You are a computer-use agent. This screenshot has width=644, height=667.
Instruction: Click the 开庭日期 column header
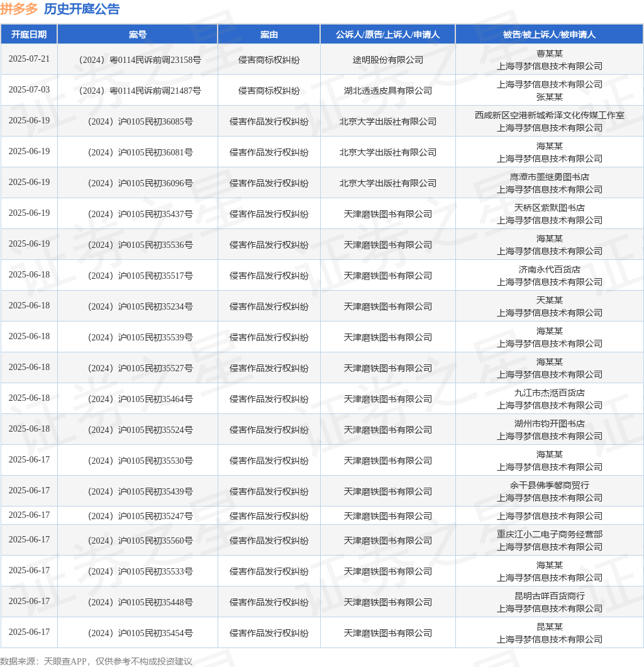click(x=29, y=35)
